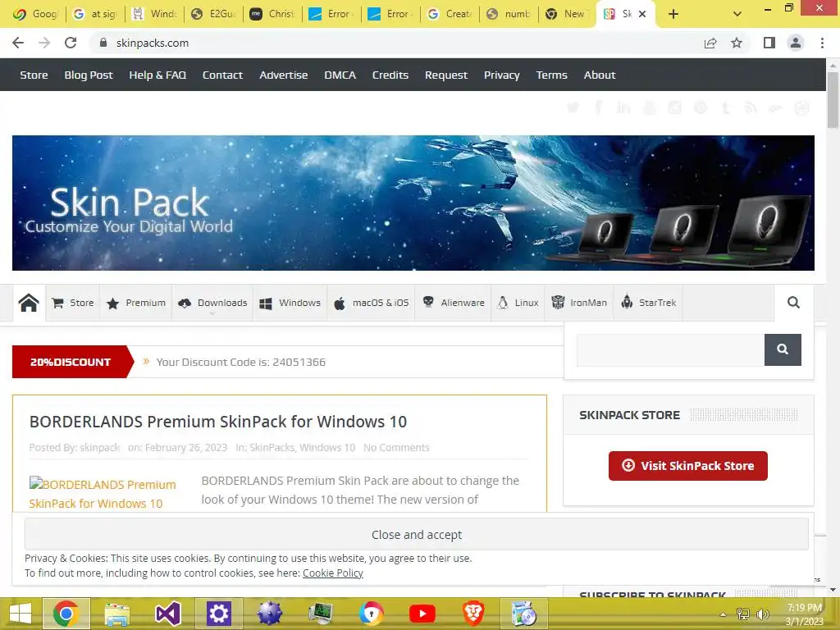840x630 pixels.
Task: Open the SkinPacks category link
Action: pos(272,447)
